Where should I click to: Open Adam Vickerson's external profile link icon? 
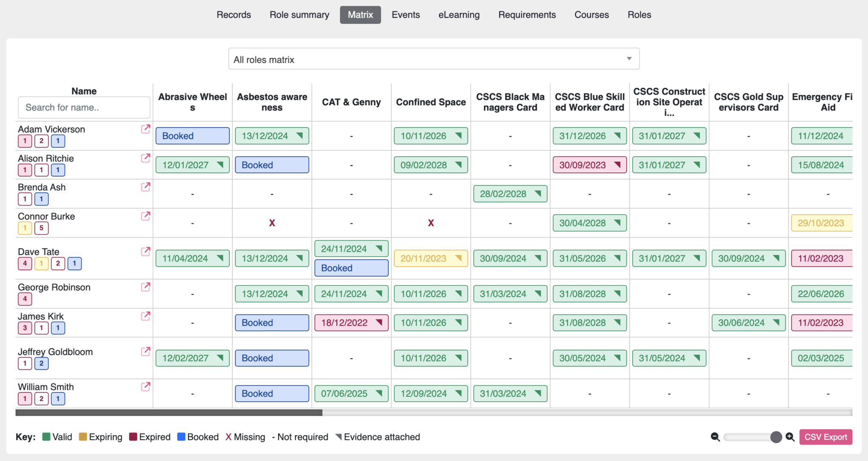[146, 129]
